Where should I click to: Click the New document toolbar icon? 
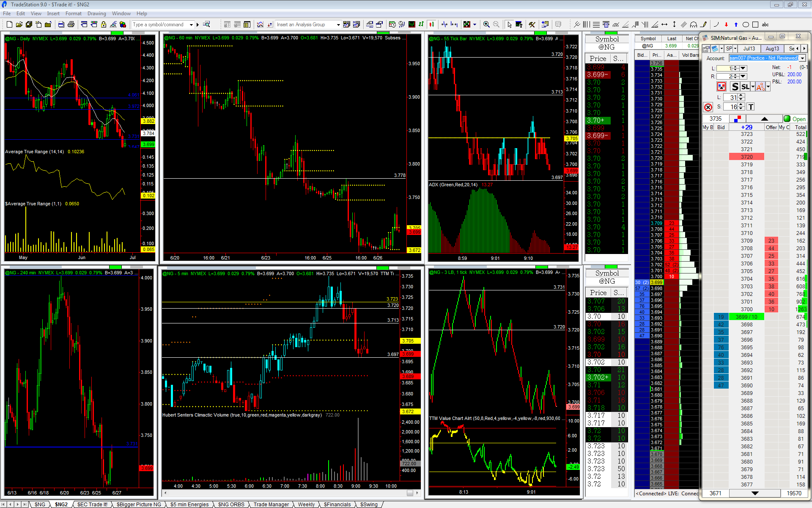pos(9,25)
